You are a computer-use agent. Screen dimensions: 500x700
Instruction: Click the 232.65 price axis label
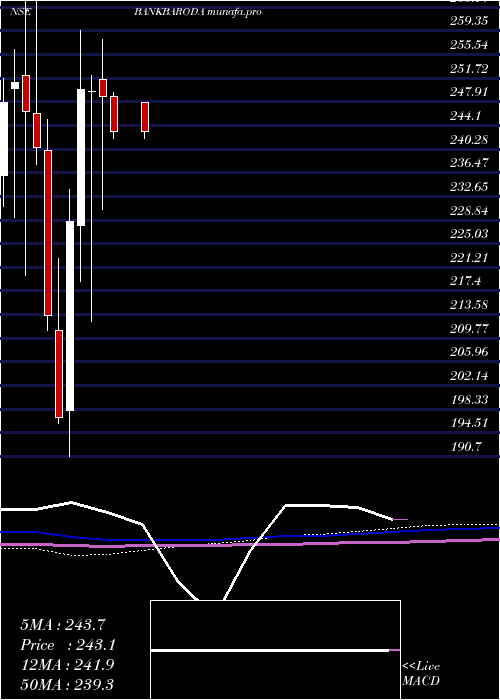[x=469, y=187]
